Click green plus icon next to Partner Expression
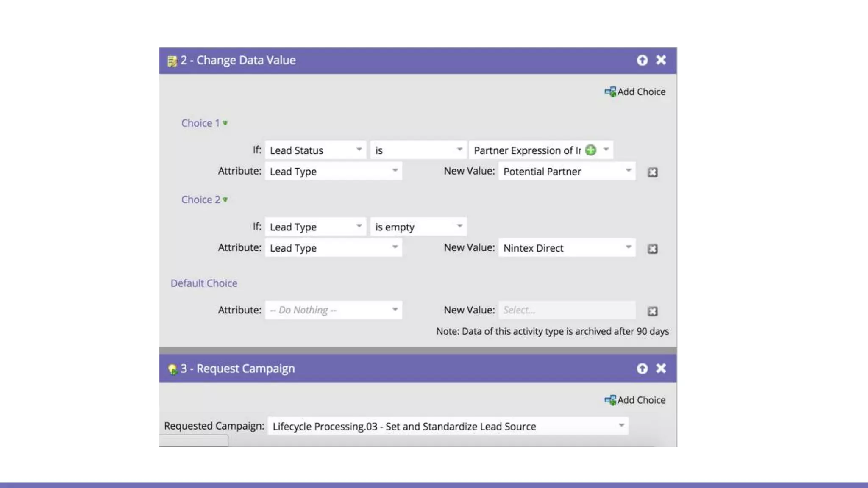The image size is (868, 488). [590, 150]
